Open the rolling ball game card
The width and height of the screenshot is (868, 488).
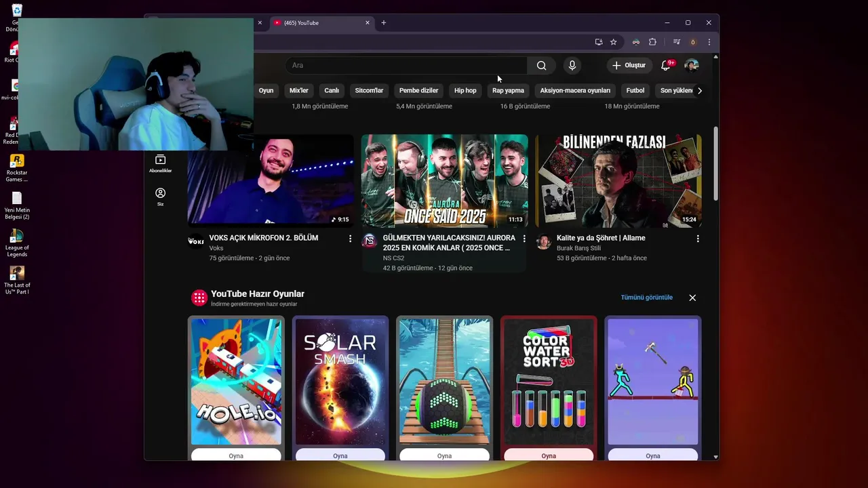coord(444,382)
